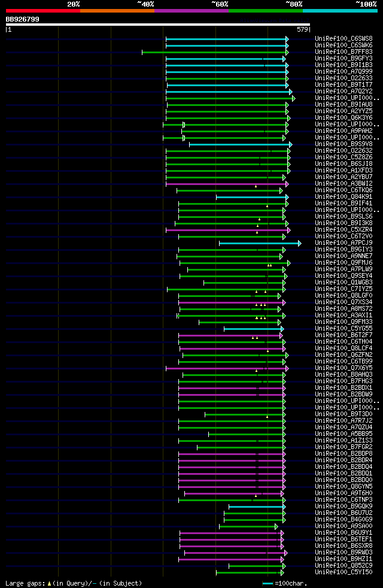Screen dimensions: 383x588
Task: Select the UniRef100_Q8GYN5 label
Action: (344, 487)
